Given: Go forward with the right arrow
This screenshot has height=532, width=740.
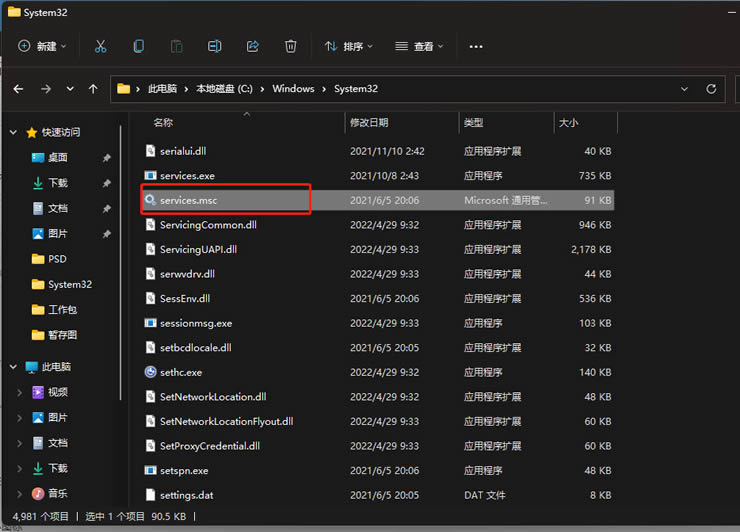Looking at the screenshot, I should point(46,89).
